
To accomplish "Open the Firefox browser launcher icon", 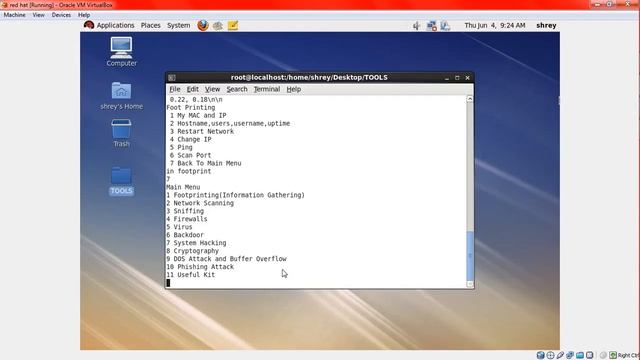I will [203, 25].
